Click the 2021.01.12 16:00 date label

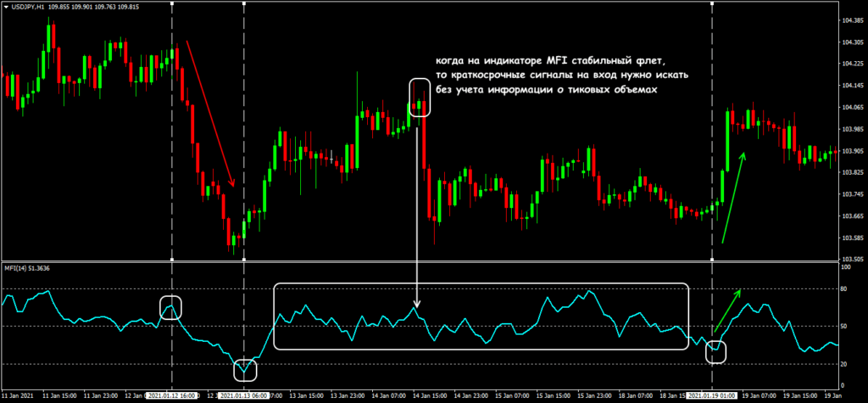coord(173,395)
